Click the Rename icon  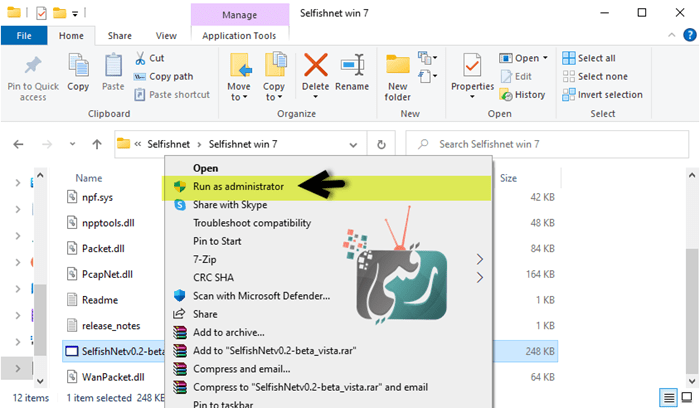click(352, 65)
